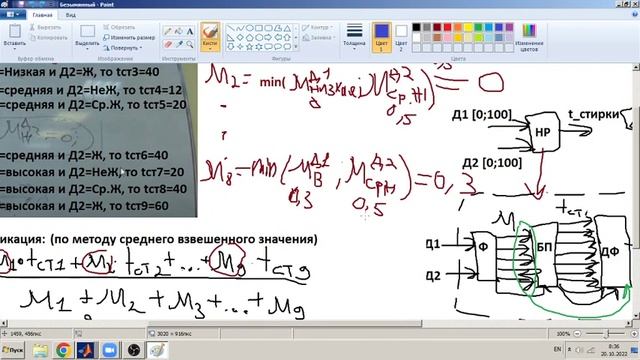The height and width of the screenshot is (360, 640).
Task: Click the Brushes (Кисти) tool icon
Action: [x=210, y=32]
